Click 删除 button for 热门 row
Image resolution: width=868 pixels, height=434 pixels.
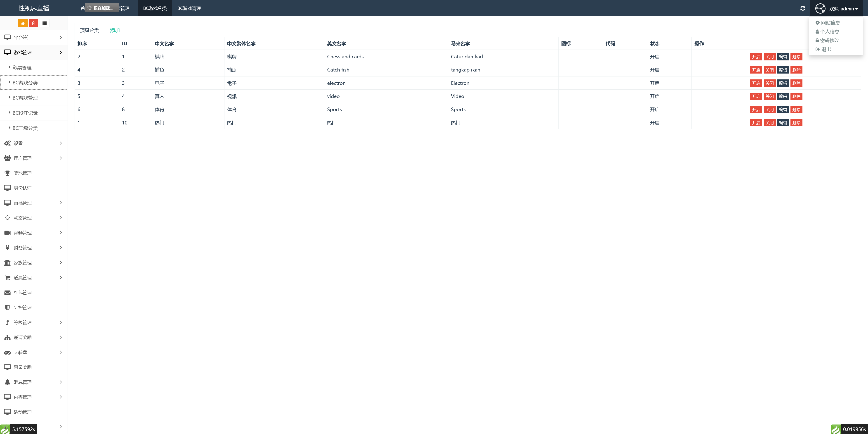click(796, 123)
